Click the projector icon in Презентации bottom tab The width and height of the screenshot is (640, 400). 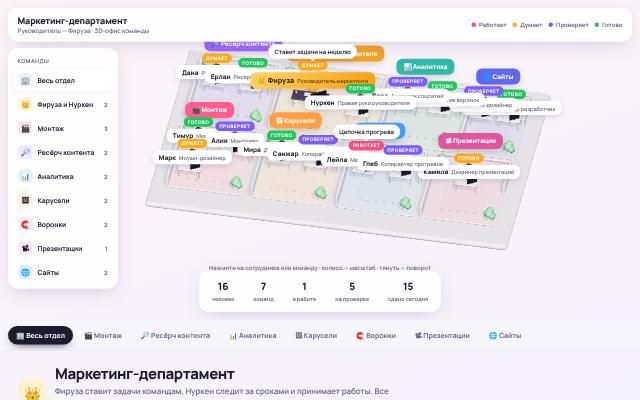click(x=418, y=336)
